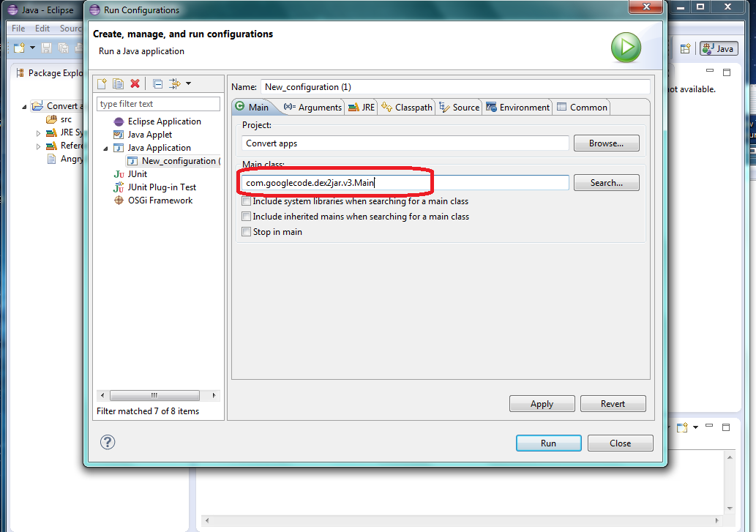This screenshot has width=756, height=532.
Task: Collapse the Java Application tree node
Action: click(x=106, y=149)
